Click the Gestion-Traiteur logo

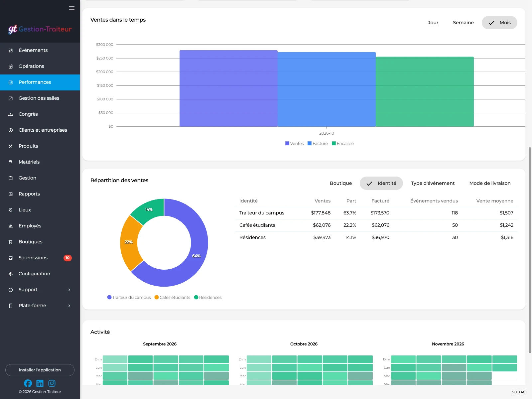[x=40, y=29]
